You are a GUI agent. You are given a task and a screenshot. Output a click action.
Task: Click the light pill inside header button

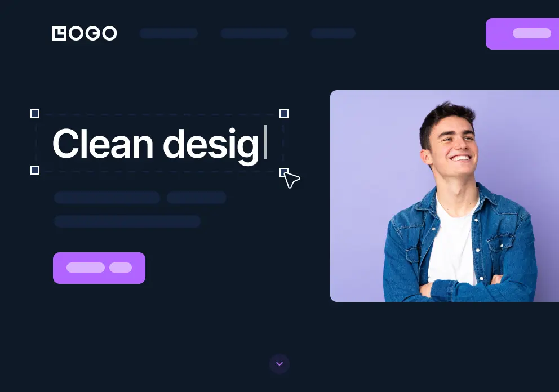click(532, 33)
